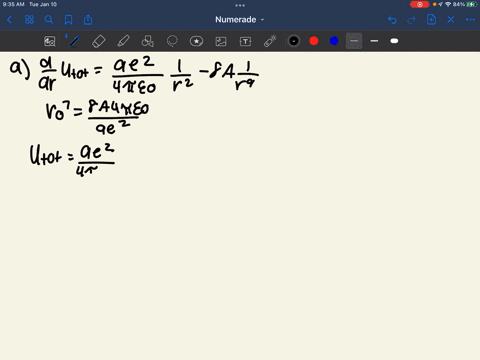Choose the thin stroke width
480x360 pixels.
354,41
